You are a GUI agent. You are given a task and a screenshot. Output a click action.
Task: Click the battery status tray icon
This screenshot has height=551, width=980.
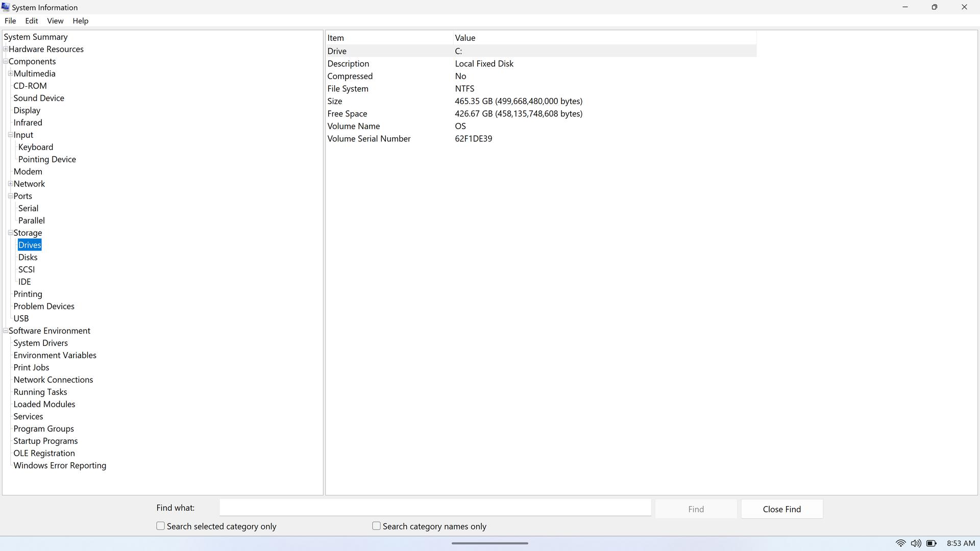(932, 543)
